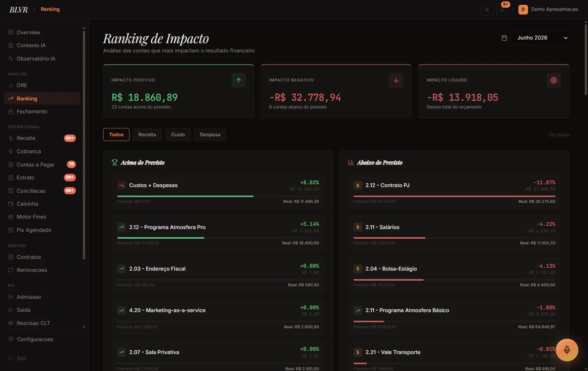Click the Cobranca lightning icon
The width and height of the screenshot is (588, 371).
(x=11, y=152)
